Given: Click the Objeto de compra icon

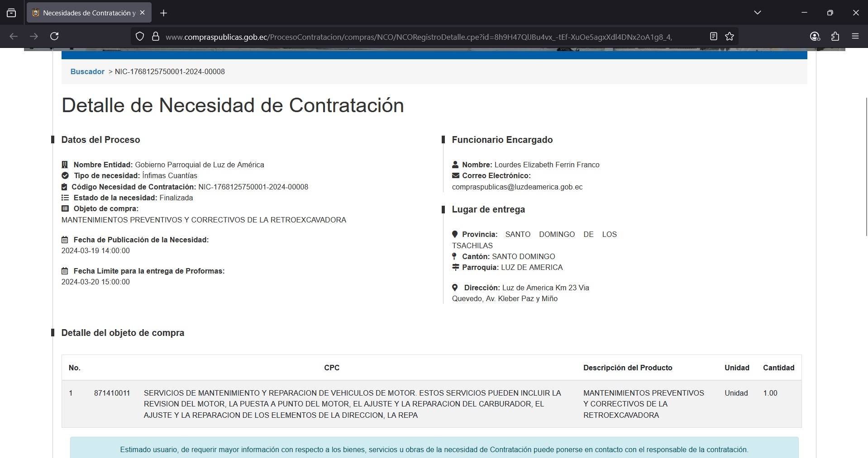Looking at the screenshot, I should point(65,208).
